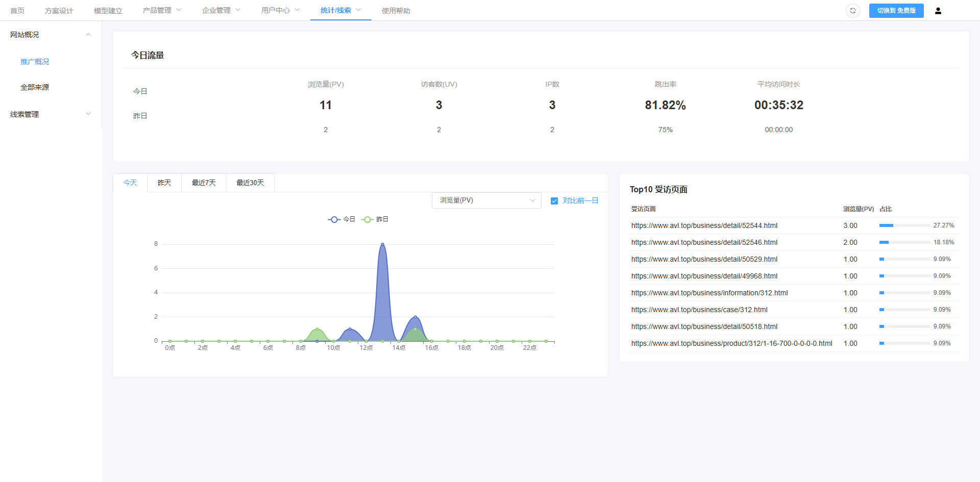Open the 方案设计 menu item

(x=59, y=11)
